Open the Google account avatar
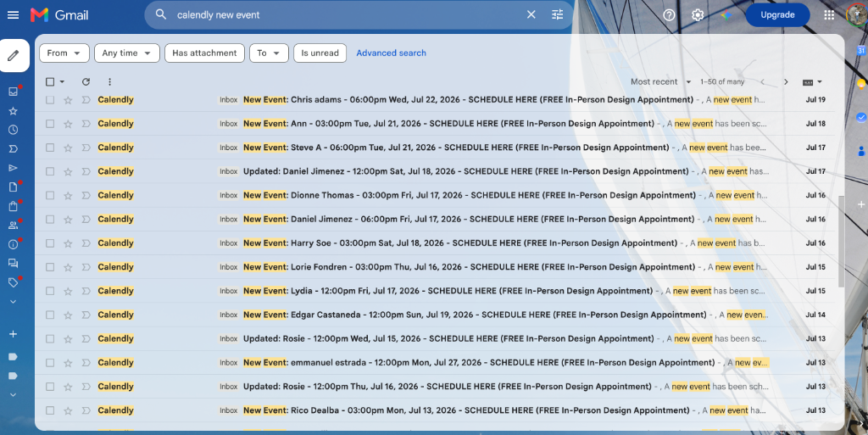 point(858,15)
